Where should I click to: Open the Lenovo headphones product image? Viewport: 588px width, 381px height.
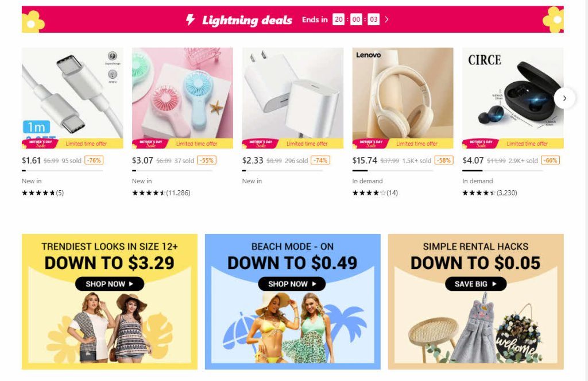[x=403, y=98]
